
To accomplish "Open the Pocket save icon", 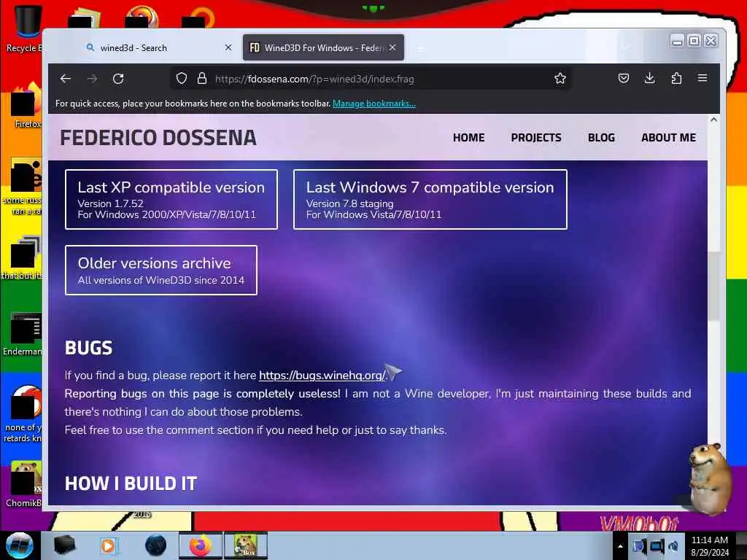I will tap(624, 78).
